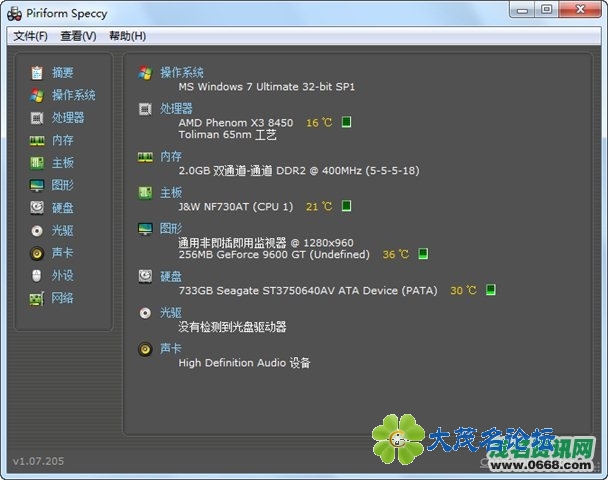
Task: Click the green CPU temperature indicator icon
Action: tap(346, 122)
